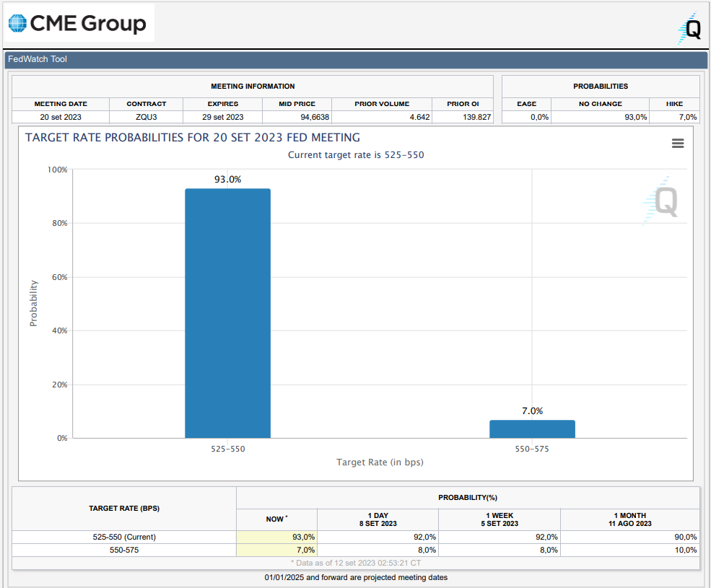The width and height of the screenshot is (711, 588).
Task: Click the 7.0% bar data label
Action: pos(532,411)
